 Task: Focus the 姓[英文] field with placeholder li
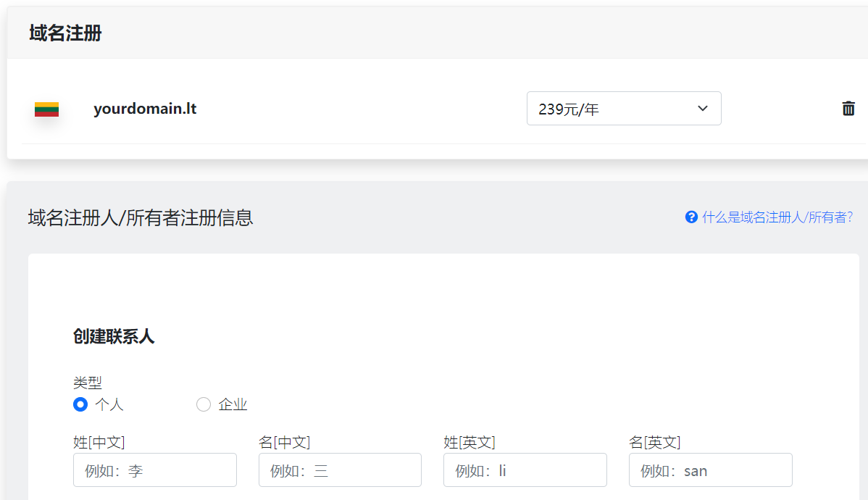(x=525, y=470)
